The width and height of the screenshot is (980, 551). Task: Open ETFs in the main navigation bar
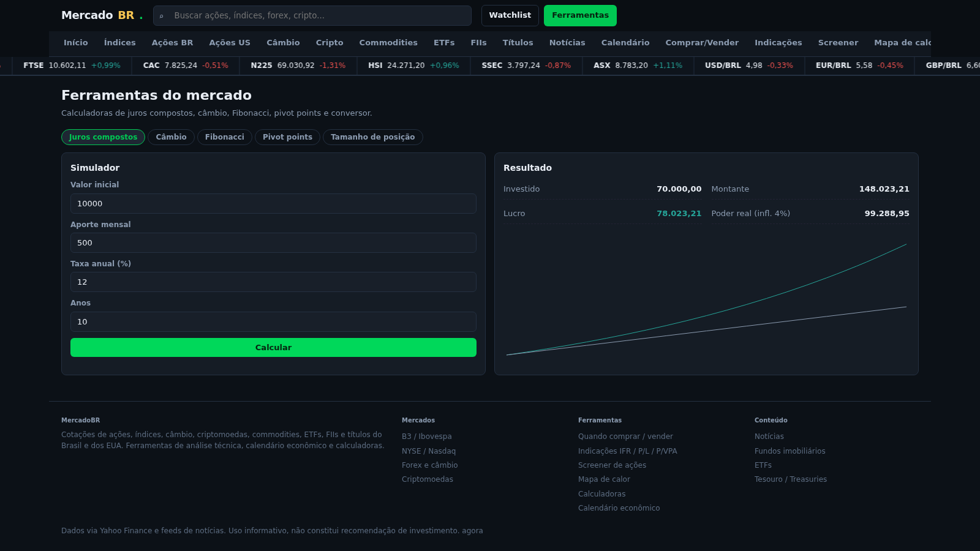[444, 43]
